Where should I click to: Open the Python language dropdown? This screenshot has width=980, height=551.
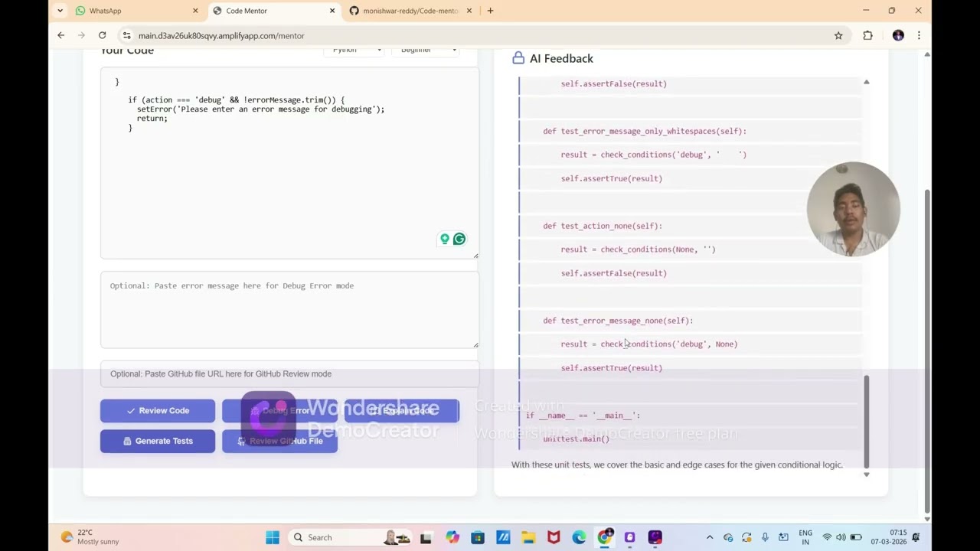[x=354, y=51]
